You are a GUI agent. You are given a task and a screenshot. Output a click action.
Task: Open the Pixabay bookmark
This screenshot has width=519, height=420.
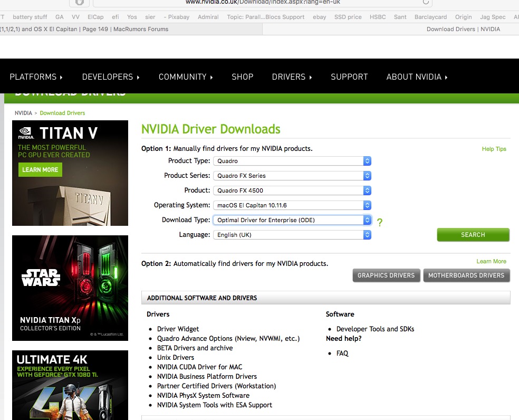[x=176, y=17]
